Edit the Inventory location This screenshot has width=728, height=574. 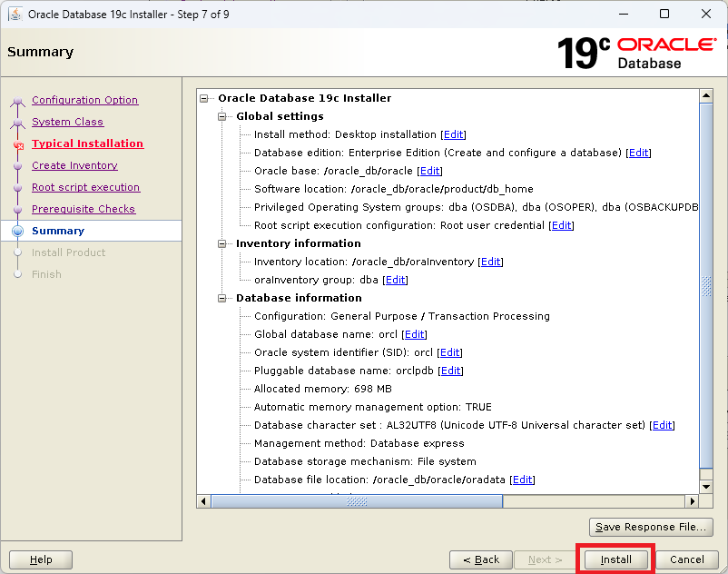pos(491,262)
